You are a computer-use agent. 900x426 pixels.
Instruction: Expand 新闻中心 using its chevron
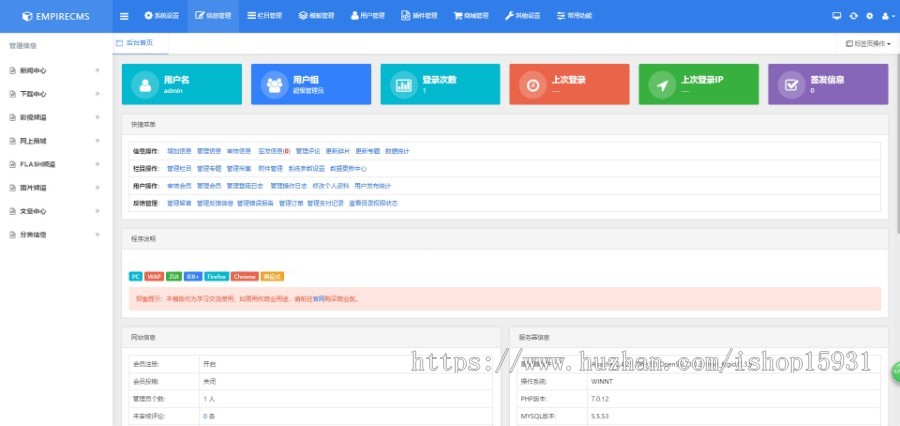point(97,70)
